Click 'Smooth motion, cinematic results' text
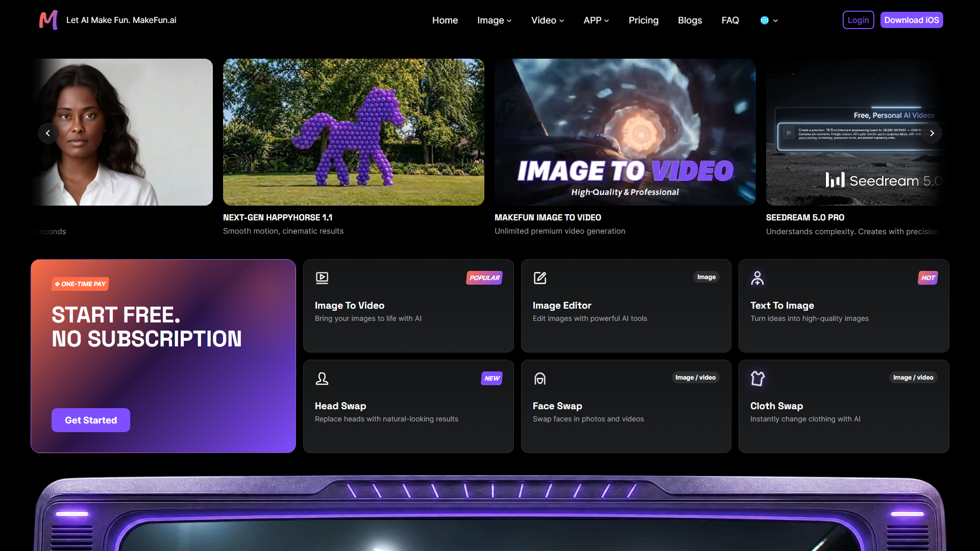 (x=283, y=231)
